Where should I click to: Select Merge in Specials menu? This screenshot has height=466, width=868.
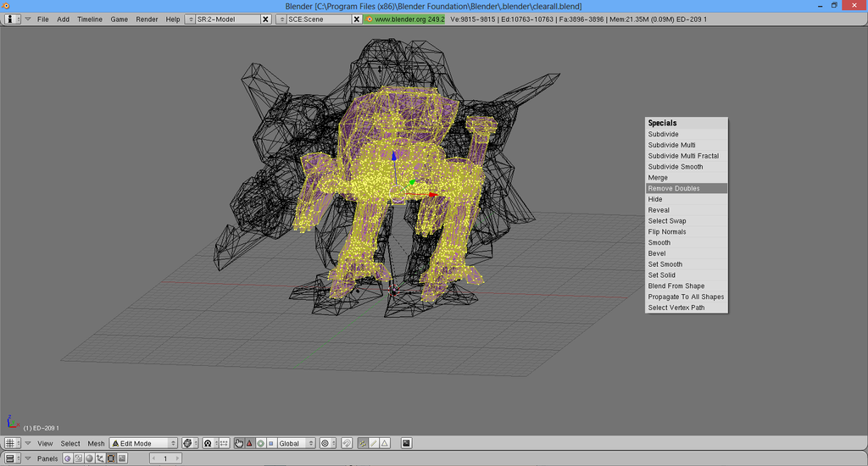point(687,178)
